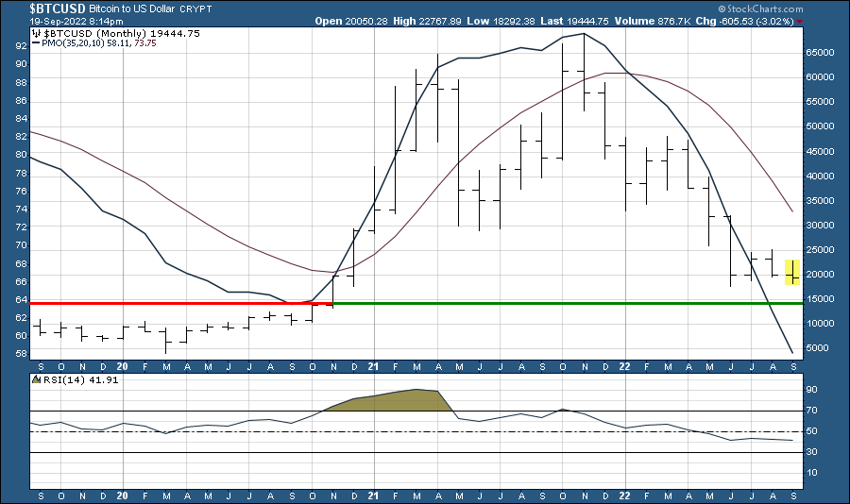This screenshot has height=504, width=850.
Task: Click the '21' year label on price axis
Action: 374,364
